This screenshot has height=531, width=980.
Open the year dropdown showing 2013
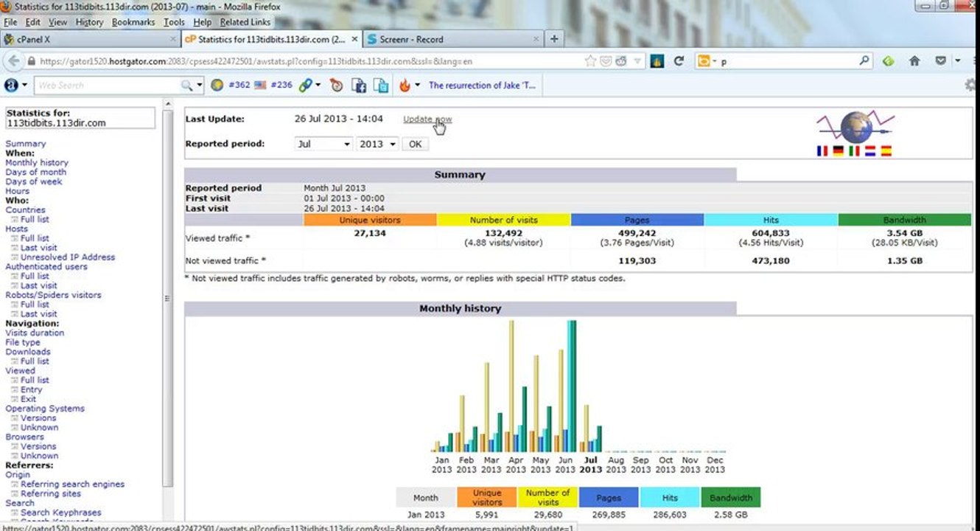pos(377,144)
